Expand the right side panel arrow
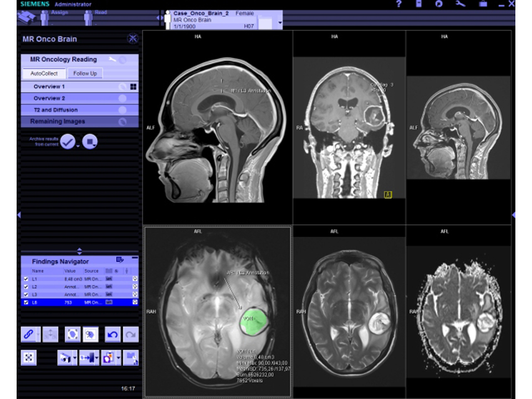This screenshot has width=532, height=399. 513,215
